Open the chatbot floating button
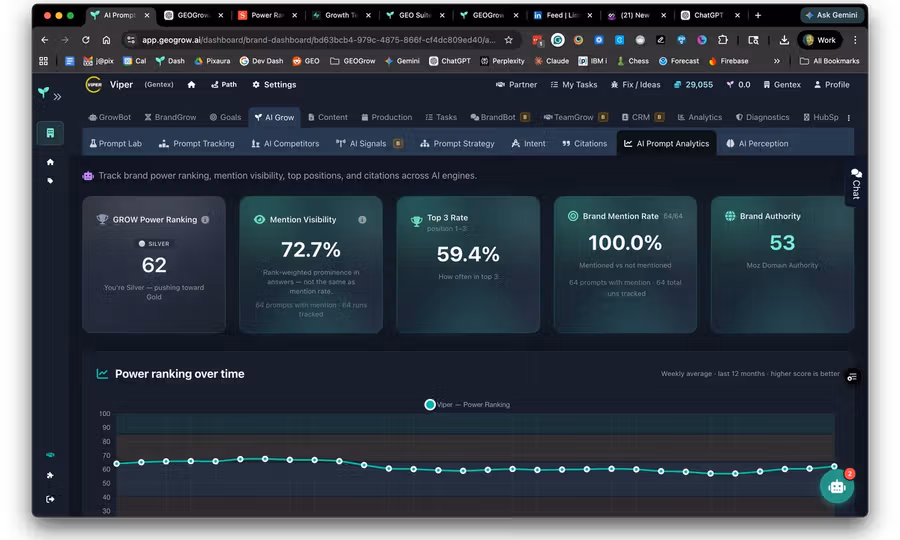900x540 pixels. click(x=837, y=487)
